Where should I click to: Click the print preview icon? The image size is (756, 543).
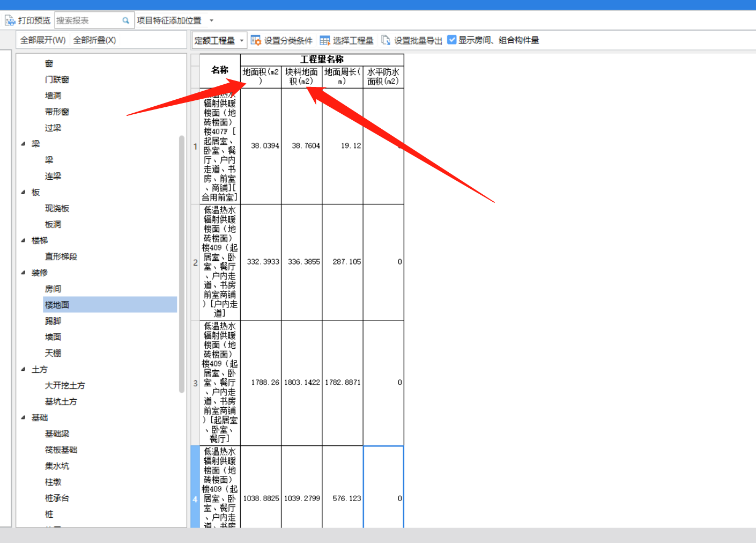(x=10, y=20)
